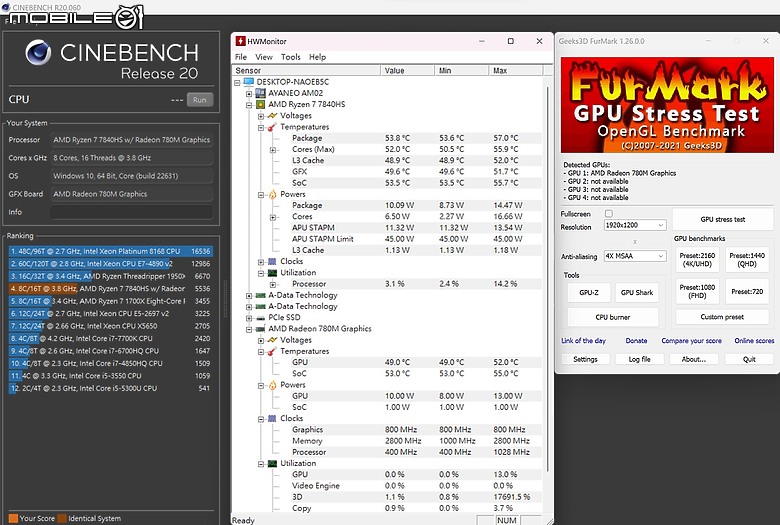Open FurMark Settings
This screenshot has height=525, width=780.
click(x=585, y=359)
